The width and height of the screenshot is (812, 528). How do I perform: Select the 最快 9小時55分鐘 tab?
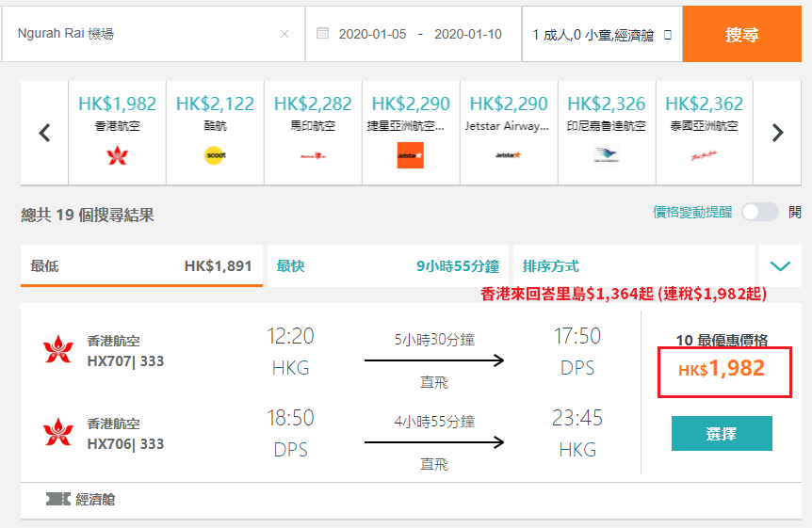click(x=388, y=266)
